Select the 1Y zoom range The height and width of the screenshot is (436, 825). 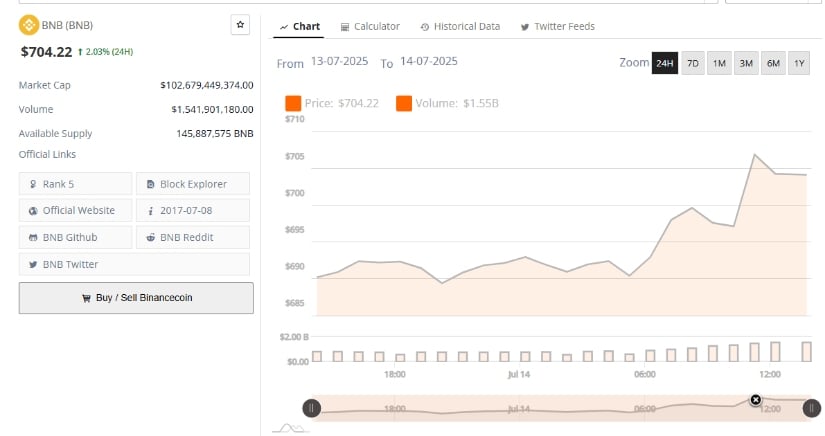pyautogui.click(x=798, y=63)
